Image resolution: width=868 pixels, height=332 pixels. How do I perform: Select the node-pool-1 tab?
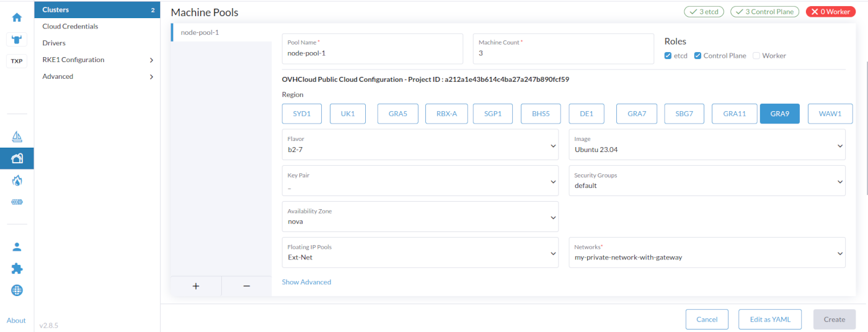click(200, 32)
